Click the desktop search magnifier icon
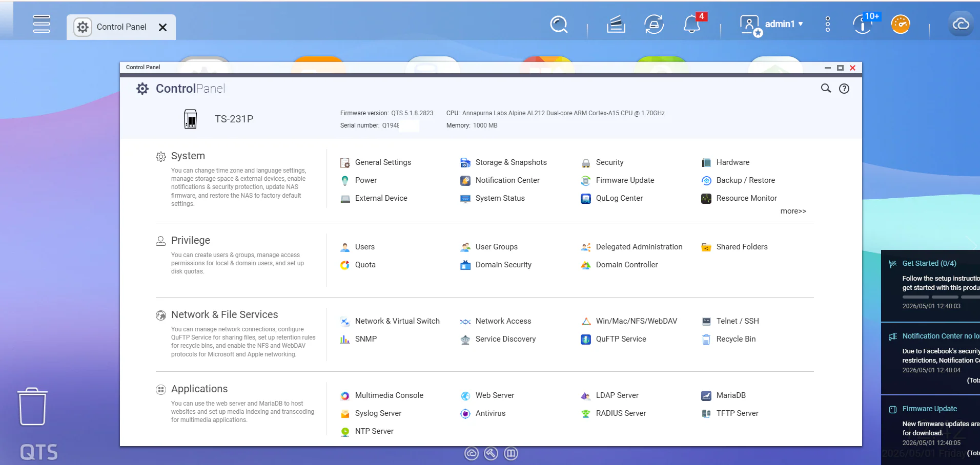 [x=559, y=24]
